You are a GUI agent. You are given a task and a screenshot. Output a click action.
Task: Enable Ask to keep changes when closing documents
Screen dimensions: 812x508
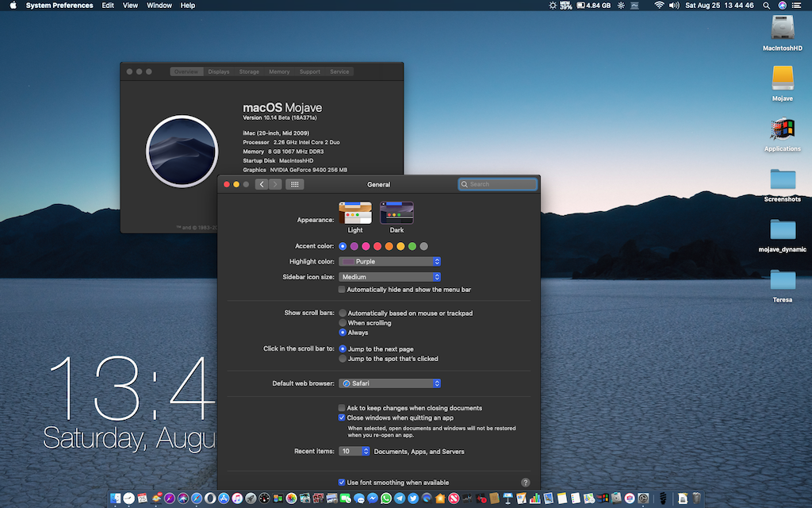coord(342,408)
